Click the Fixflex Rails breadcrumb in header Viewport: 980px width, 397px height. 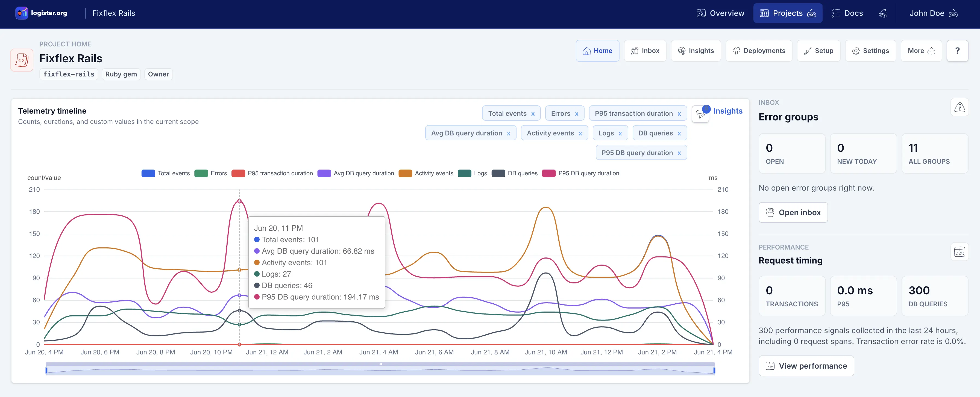point(113,13)
